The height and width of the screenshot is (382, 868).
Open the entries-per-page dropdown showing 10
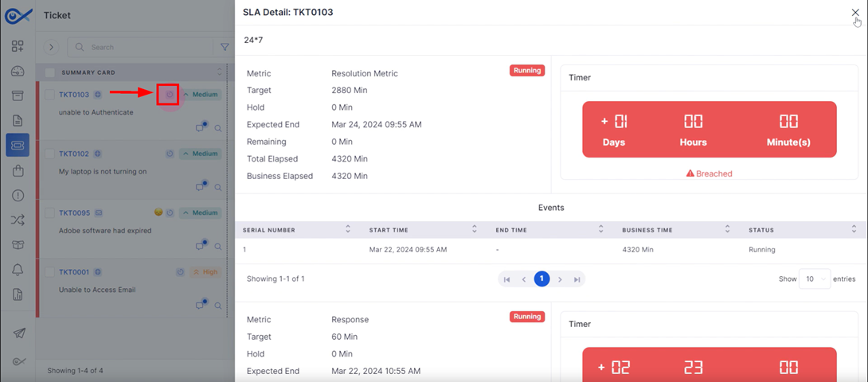click(x=815, y=279)
